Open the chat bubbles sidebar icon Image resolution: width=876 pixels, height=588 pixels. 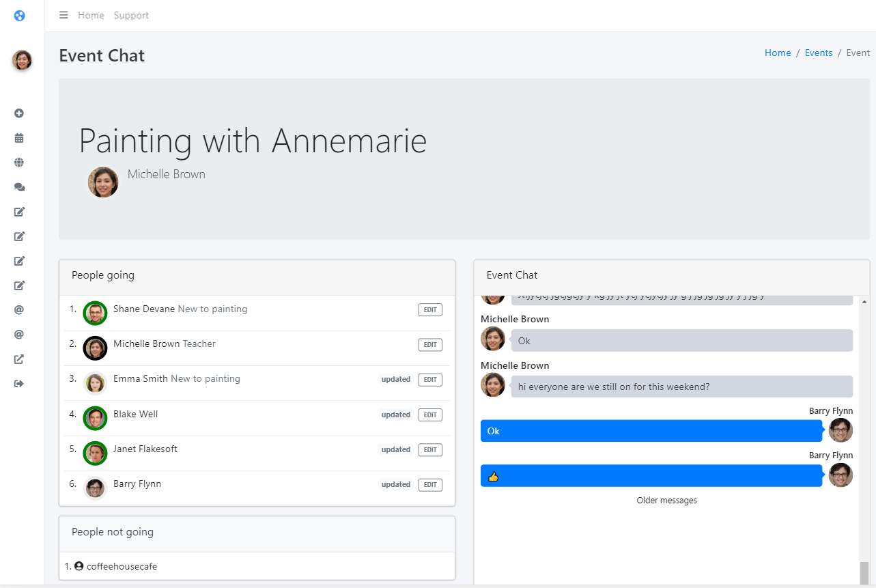(x=19, y=187)
